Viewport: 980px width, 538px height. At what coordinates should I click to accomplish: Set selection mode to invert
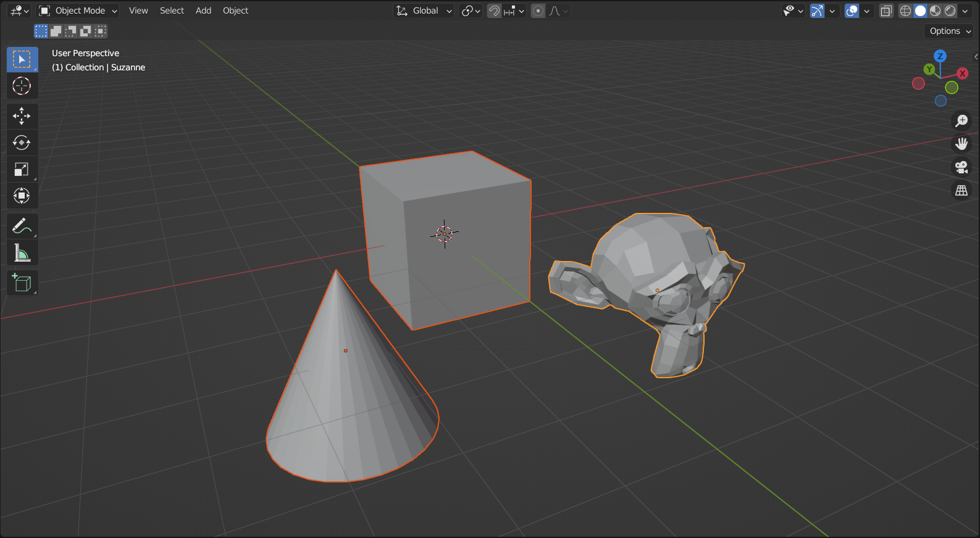(x=85, y=31)
